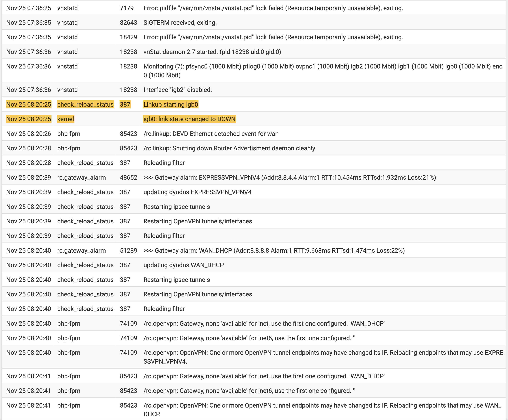Screen dimensions: 508x420
Task: Select the EXPRESSVPN_VPNV4 gateway alarm message
Action: [289, 177]
